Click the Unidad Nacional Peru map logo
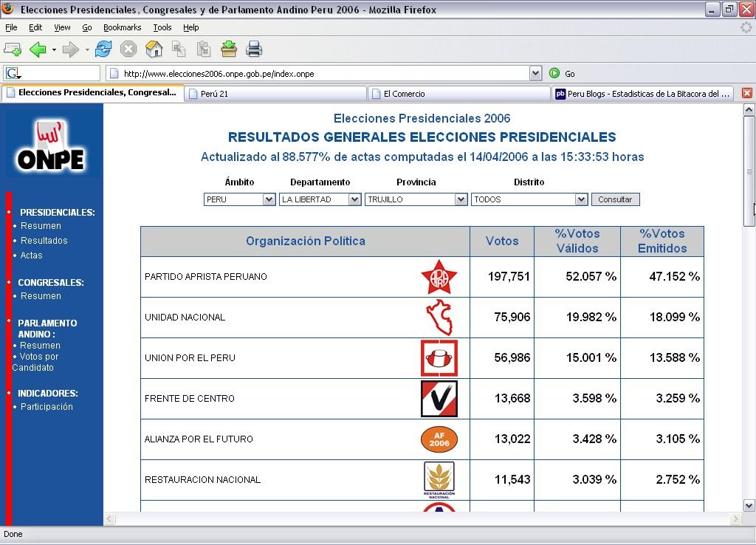This screenshot has height=545, width=756. pyautogui.click(x=439, y=318)
